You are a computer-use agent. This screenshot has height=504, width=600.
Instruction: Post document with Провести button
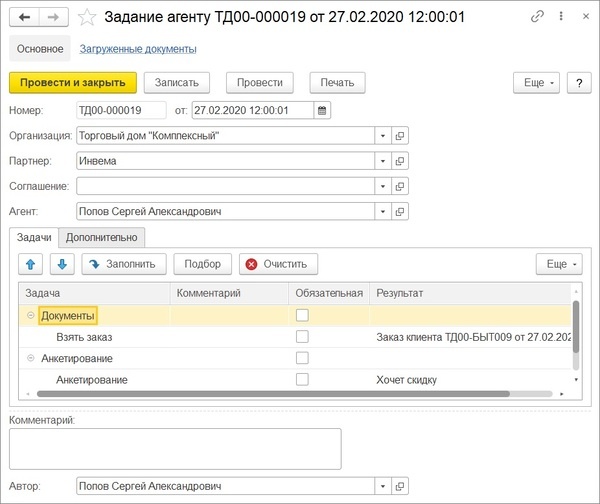pyautogui.click(x=259, y=83)
